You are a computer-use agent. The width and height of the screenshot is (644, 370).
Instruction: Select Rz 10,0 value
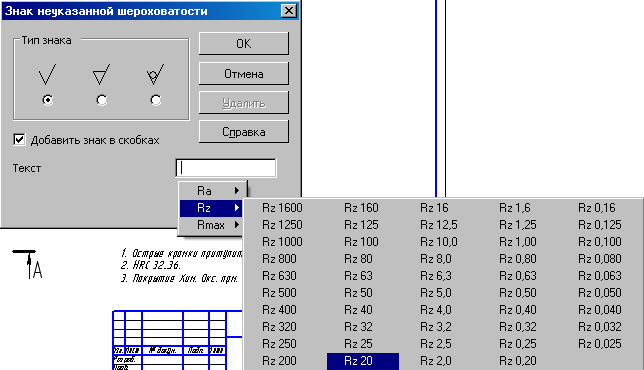click(x=438, y=242)
